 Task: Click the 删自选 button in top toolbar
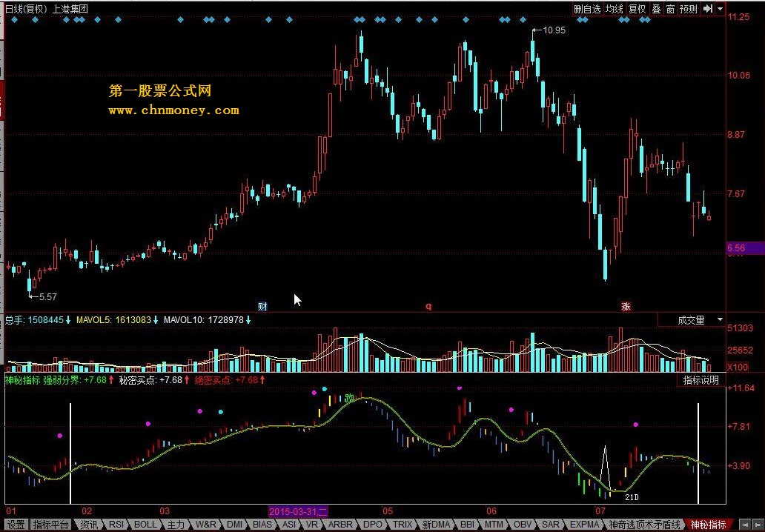click(587, 9)
